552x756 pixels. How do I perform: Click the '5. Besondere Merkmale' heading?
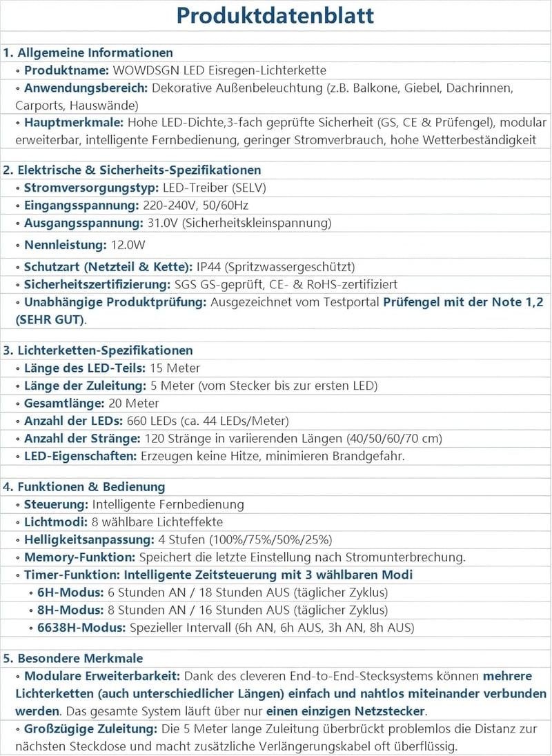pos(73,659)
